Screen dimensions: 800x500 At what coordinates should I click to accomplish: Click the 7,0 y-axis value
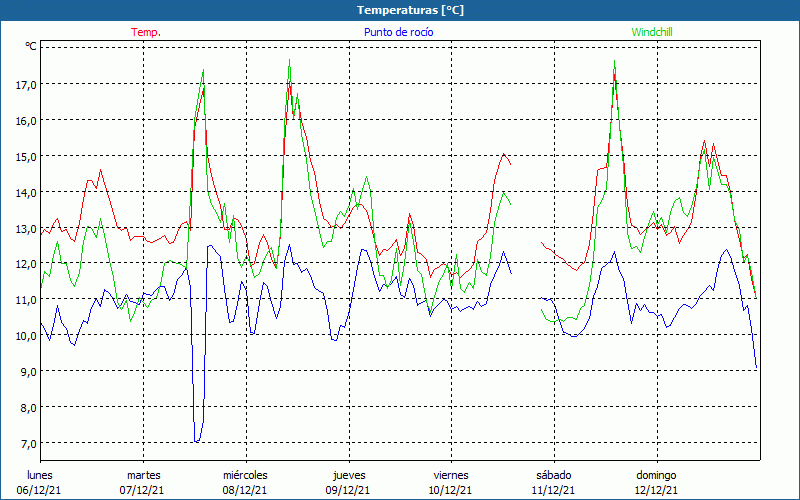28,444
